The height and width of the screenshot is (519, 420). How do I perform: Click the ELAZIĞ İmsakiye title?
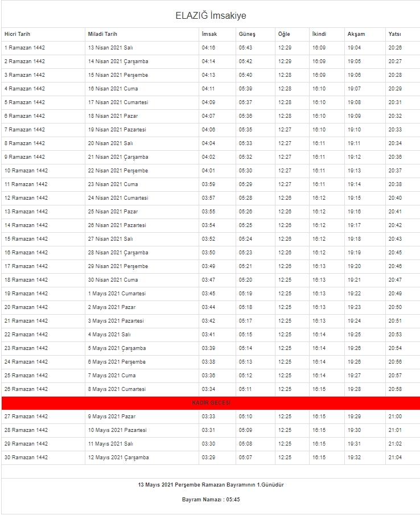tap(211, 16)
